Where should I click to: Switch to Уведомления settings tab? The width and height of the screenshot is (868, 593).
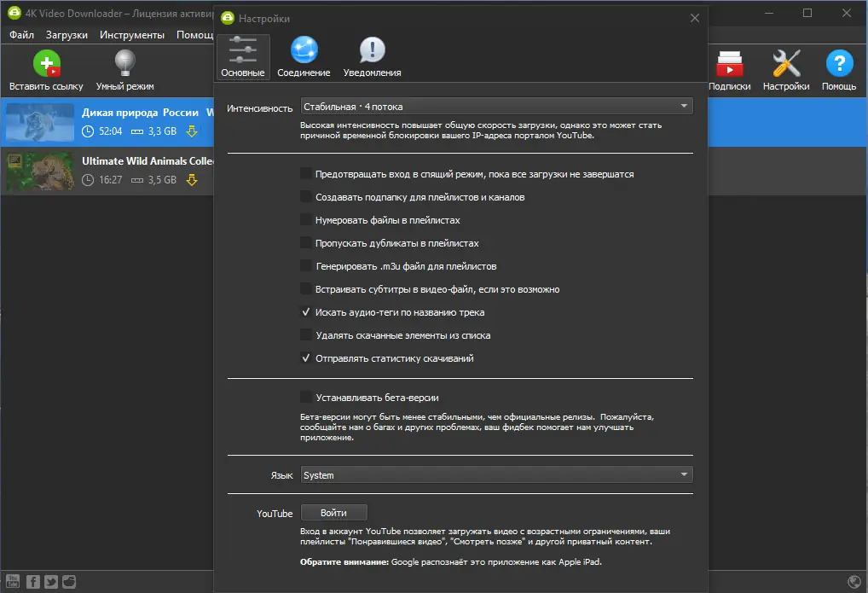(372, 56)
